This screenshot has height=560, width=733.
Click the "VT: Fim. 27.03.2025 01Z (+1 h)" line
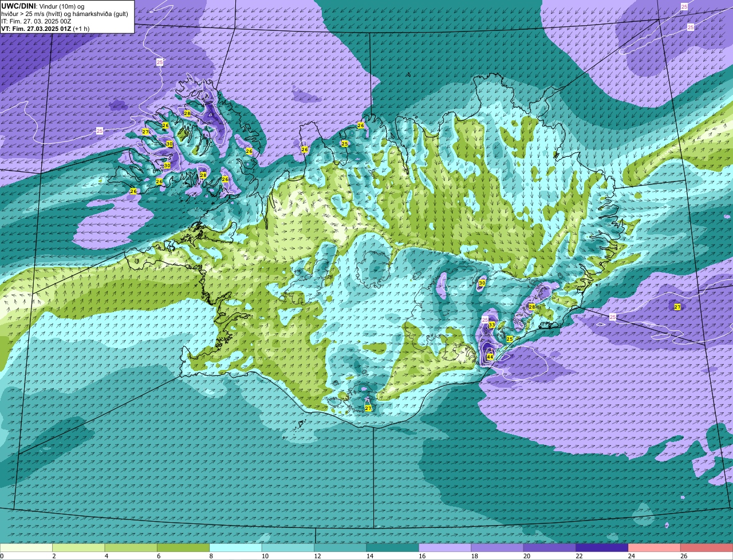(45, 29)
